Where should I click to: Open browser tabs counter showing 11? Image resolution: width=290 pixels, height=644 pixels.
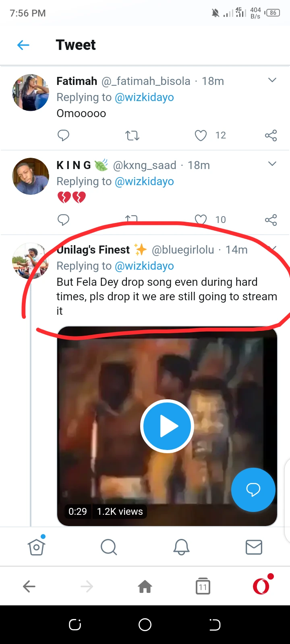(x=203, y=586)
